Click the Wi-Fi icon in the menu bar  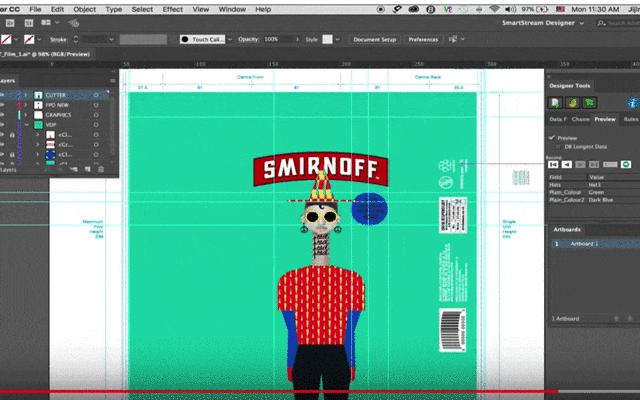click(494, 8)
